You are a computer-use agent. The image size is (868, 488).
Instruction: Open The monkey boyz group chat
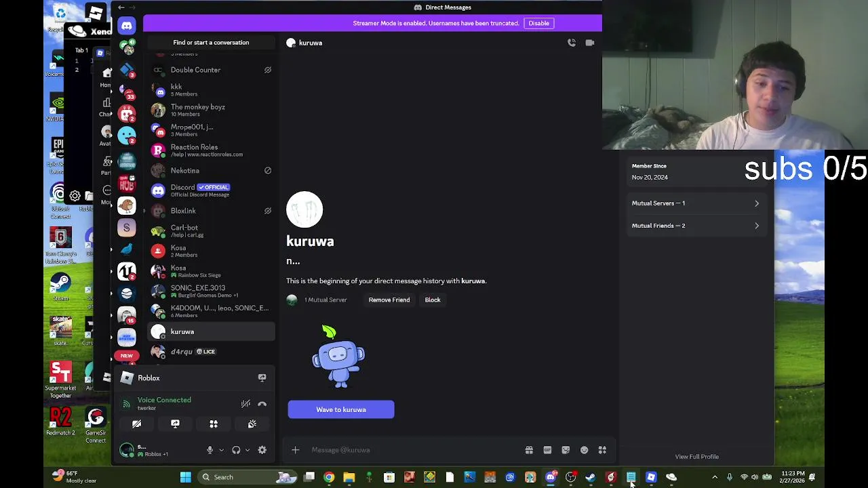(211, 110)
